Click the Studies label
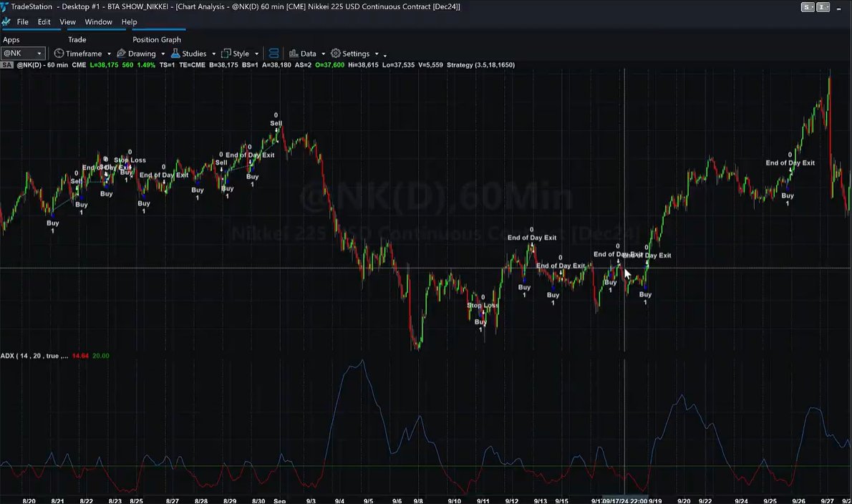The height and width of the screenshot is (504, 852). coord(194,53)
